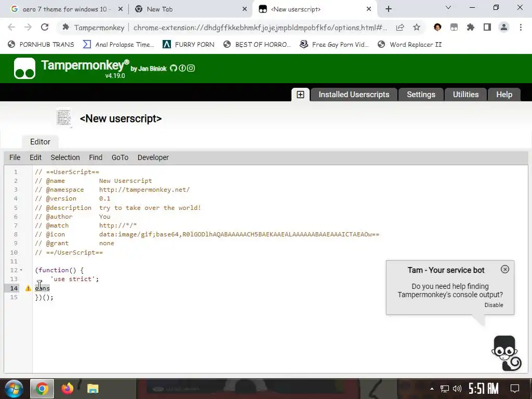Click the Tam monkey bot mascot
532x399 pixels.
506,353
